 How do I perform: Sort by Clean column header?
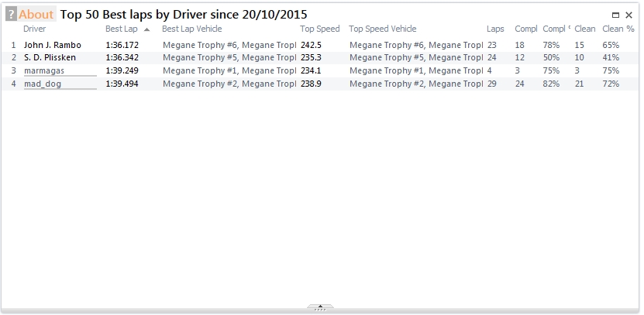coord(585,29)
